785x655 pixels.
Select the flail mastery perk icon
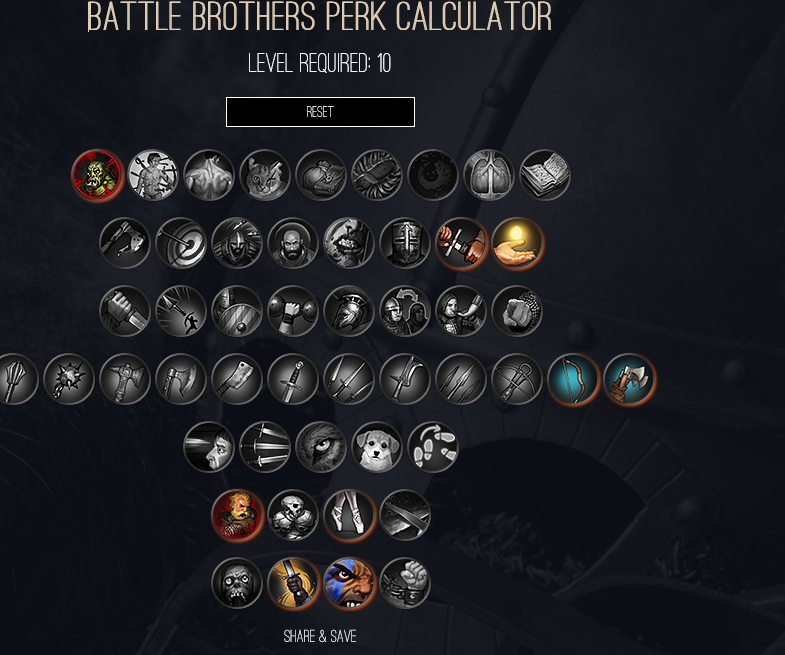(69, 379)
